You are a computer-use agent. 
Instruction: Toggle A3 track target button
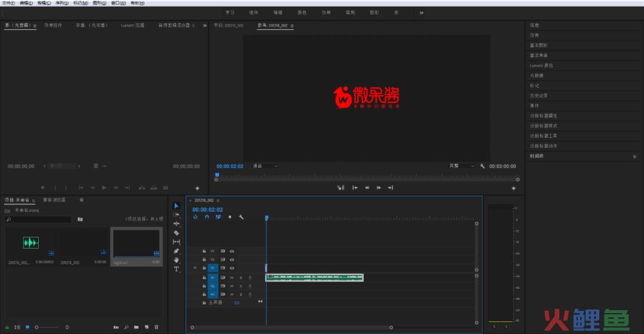pyautogui.click(x=213, y=294)
